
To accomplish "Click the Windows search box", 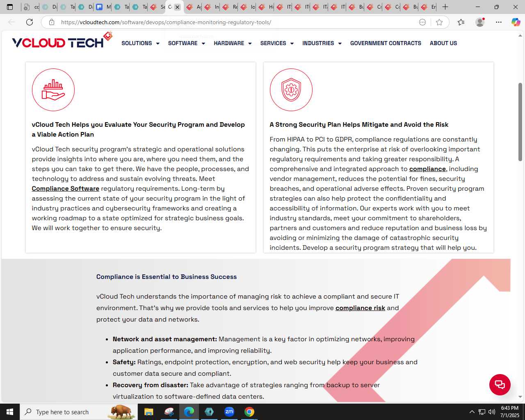I will click(78, 412).
